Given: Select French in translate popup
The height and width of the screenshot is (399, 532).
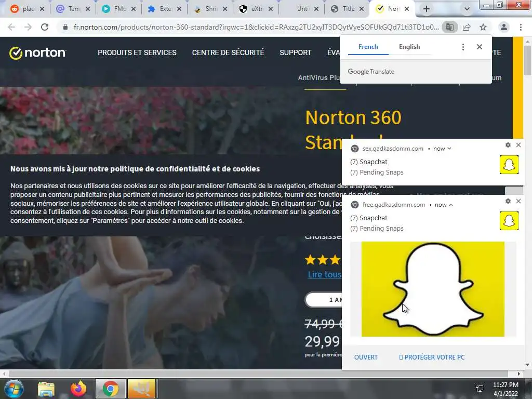Looking at the screenshot, I should [368, 47].
